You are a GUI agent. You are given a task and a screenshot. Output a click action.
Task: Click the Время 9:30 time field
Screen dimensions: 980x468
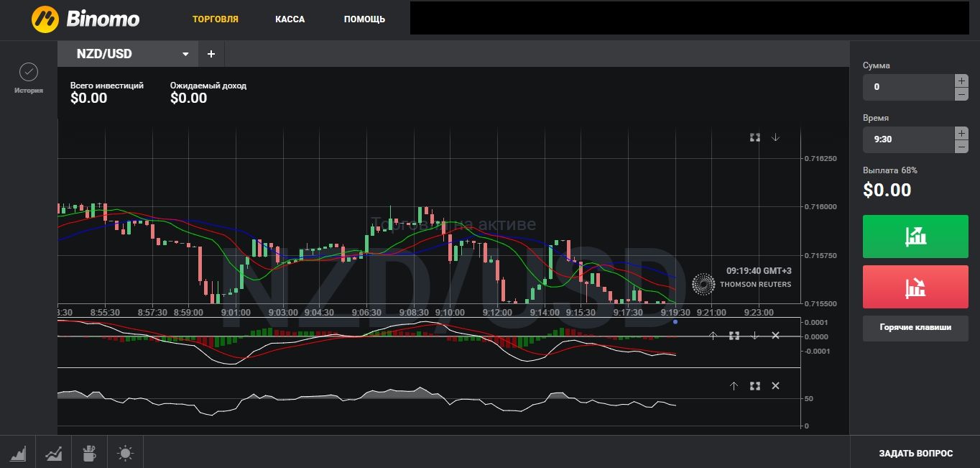908,139
